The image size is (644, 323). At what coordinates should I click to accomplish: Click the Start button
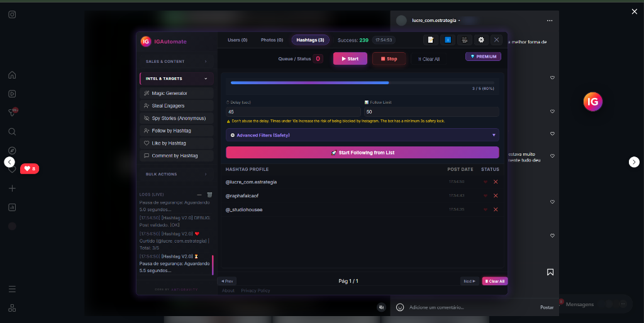tap(350, 58)
